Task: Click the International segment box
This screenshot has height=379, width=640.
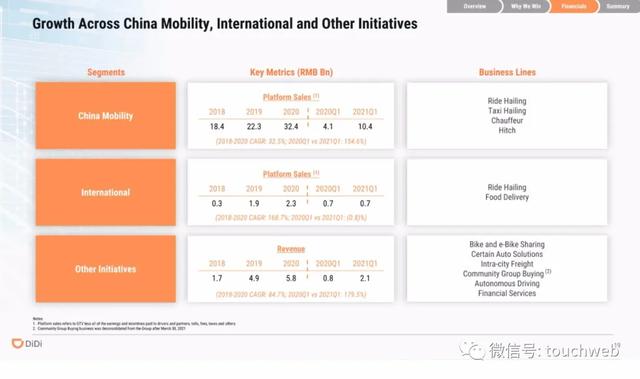Action: coord(106,192)
